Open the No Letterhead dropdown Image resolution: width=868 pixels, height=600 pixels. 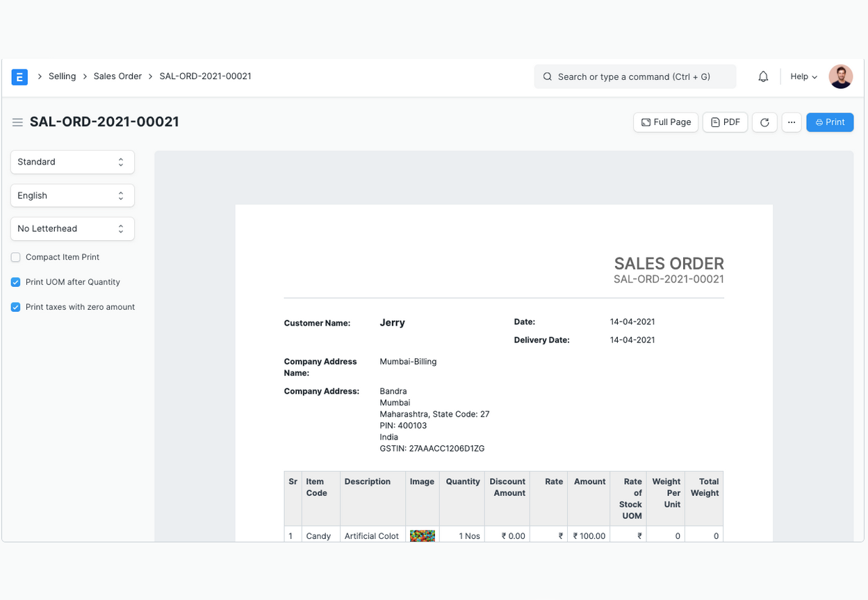coord(72,228)
